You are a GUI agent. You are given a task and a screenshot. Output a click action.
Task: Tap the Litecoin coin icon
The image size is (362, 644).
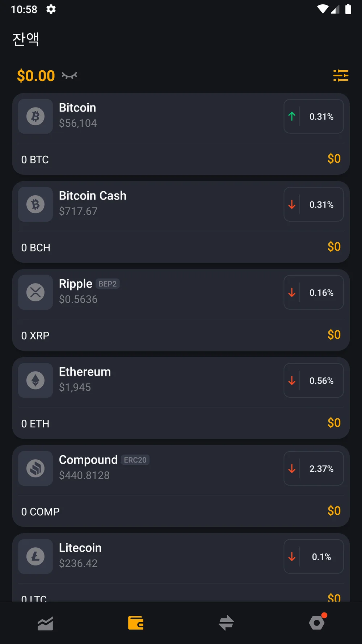[35, 556]
